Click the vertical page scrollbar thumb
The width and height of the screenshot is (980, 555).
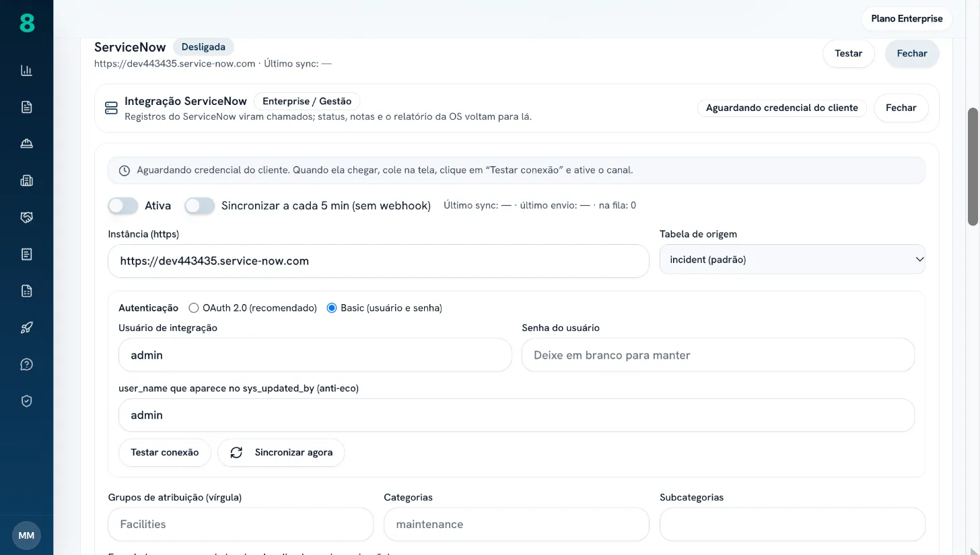(973, 166)
